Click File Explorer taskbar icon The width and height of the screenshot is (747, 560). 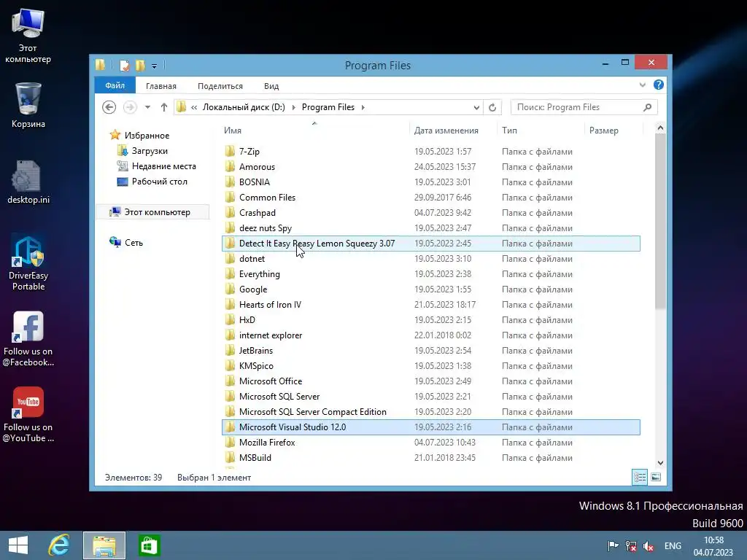104,545
